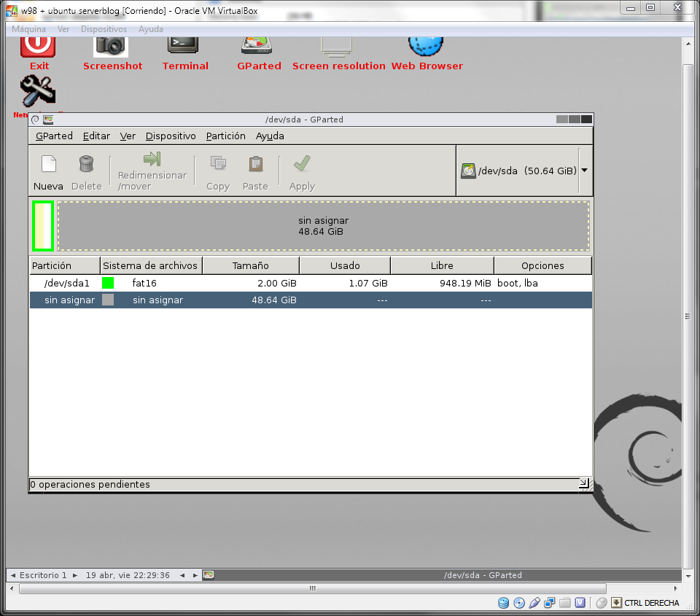Click the green fat16 color swatch
Viewport: 700px width, 616px height.
pos(108,283)
